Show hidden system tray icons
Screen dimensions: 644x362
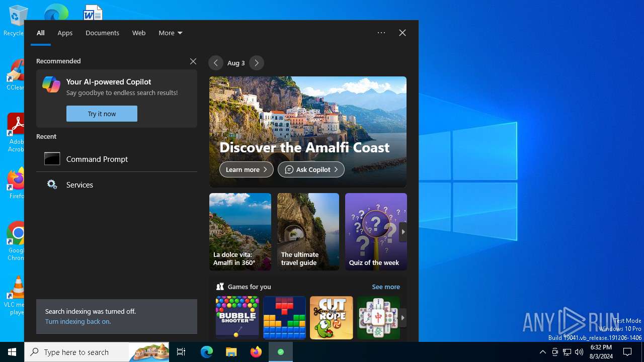(x=542, y=352)
